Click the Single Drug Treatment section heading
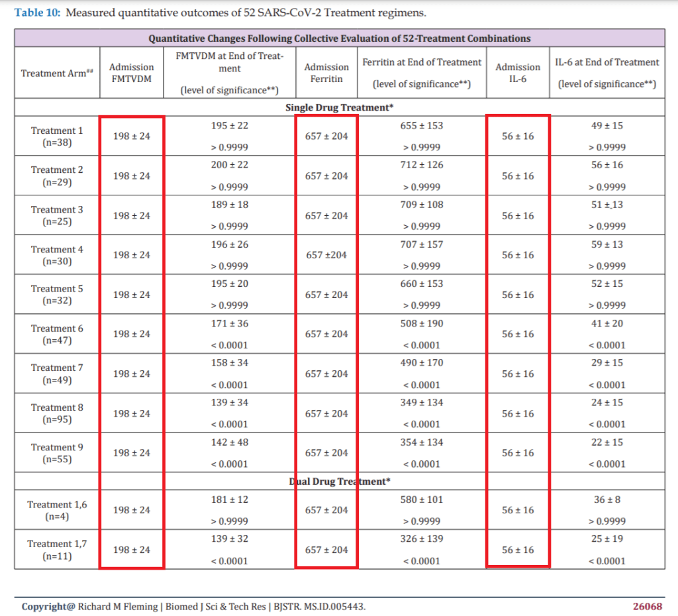The width and height of the screenshot is (678, 616). (x=340, y=107)
